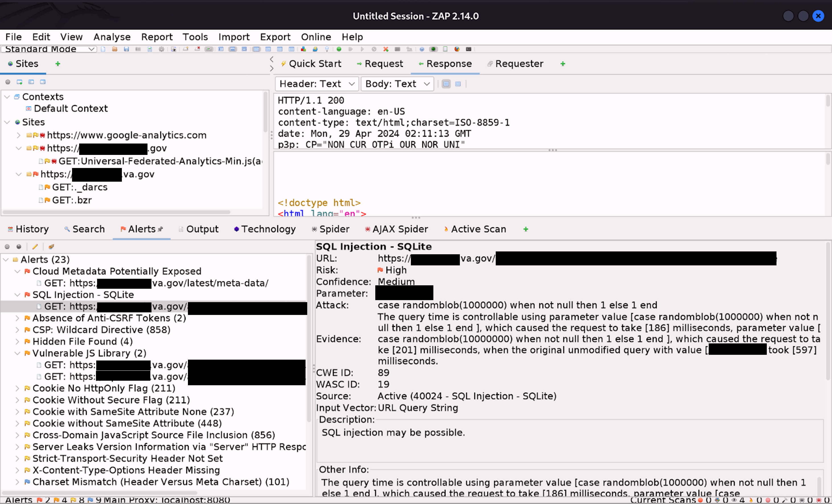Collapse the Alerts (23) root node
This screenshot has width=832, height=504.
(6, 260)
